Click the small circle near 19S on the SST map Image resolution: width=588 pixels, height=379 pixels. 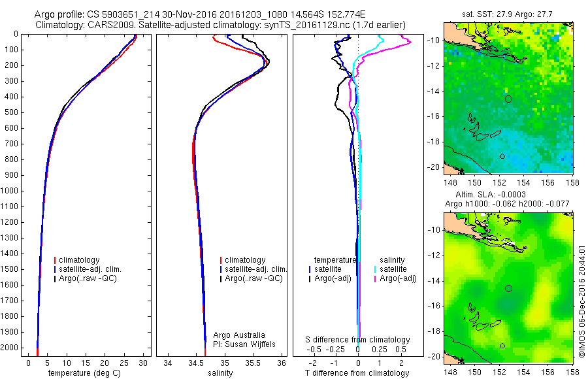click(x=502, y=156)
